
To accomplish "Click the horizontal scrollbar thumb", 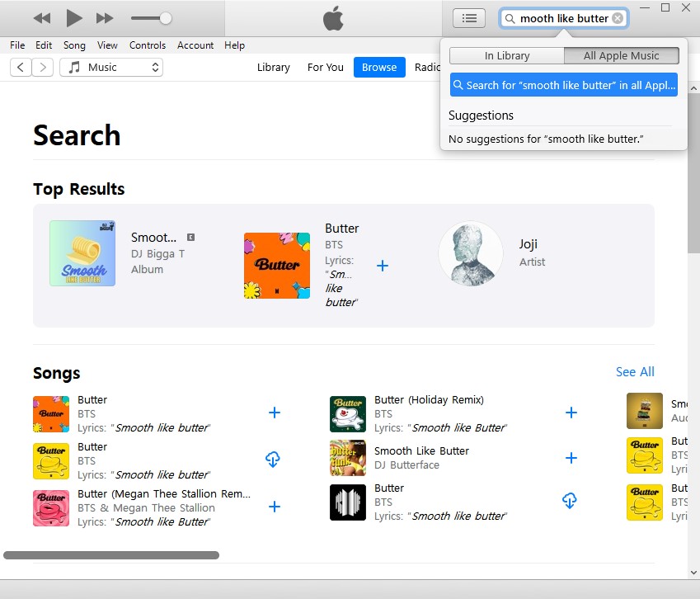I will 111,555.
